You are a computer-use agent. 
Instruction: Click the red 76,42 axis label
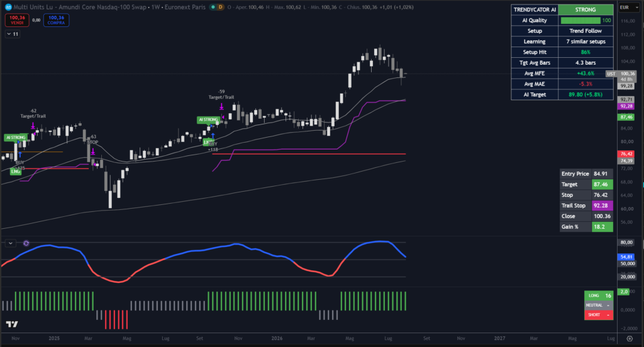pos(626,154)
